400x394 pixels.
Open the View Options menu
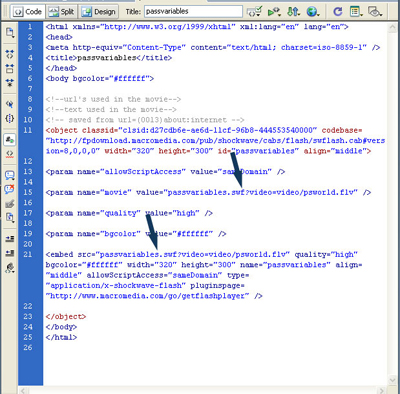(356, 12)
